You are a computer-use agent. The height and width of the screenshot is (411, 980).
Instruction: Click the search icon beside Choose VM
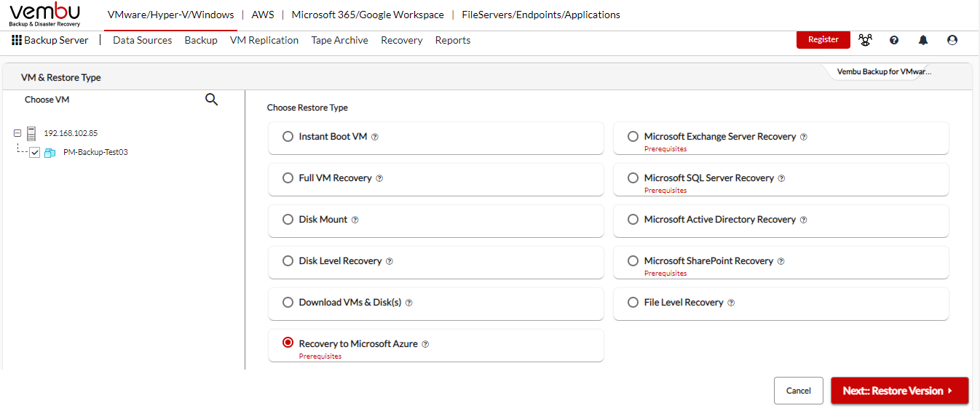[x=212, y=100]
